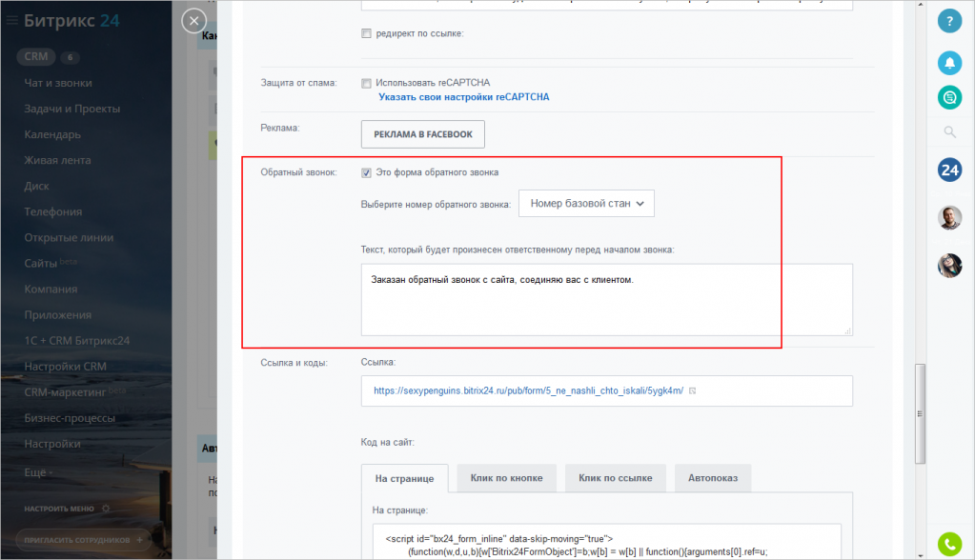Image resolution: width=975 pixels, height=560 pixels.
Task: Click the search magnifier icon in right bar
Action: [x=949, y=131]
